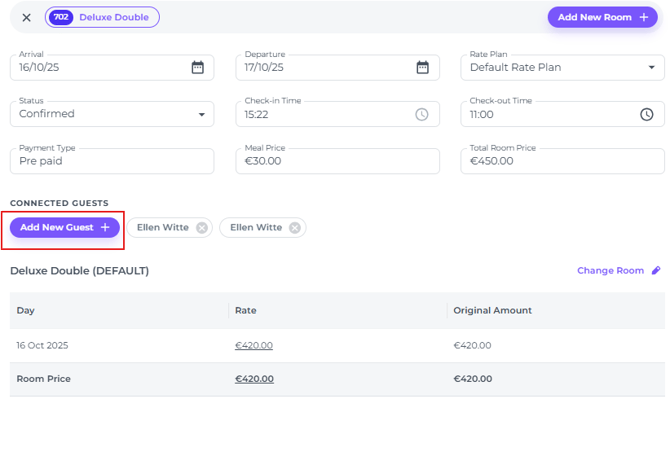Click the Room Price total rate €420.00
This screenshot has height=469, width=670.
pyautogui.click(x=254, y=379)
